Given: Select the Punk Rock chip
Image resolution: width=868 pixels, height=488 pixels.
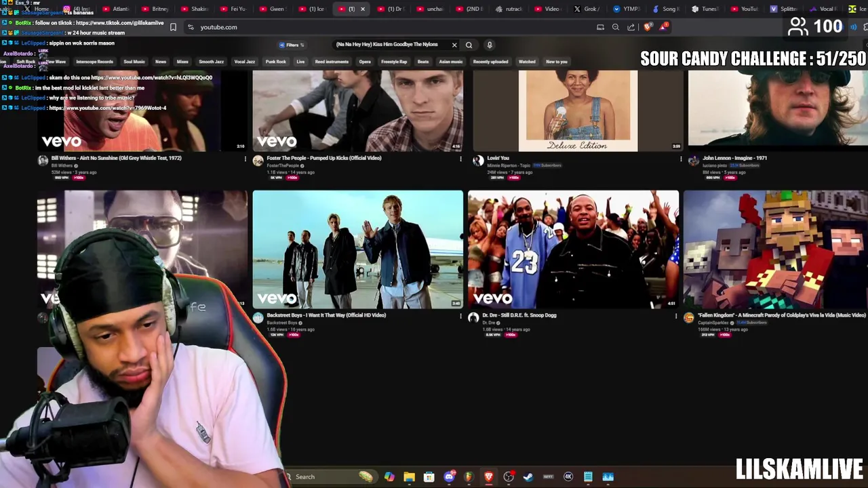Looking at the screenshot, I should (x=276, y=62).
